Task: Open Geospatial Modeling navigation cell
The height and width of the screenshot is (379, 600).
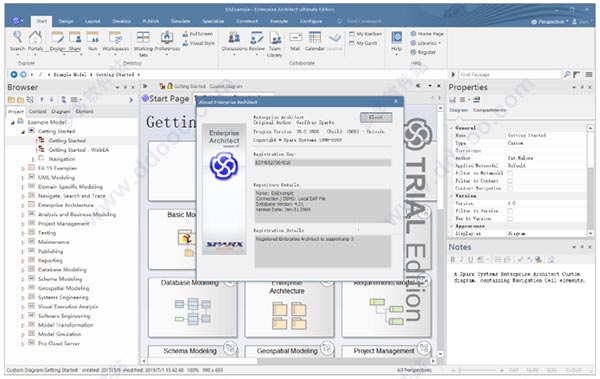Action: tap(289, 351)
